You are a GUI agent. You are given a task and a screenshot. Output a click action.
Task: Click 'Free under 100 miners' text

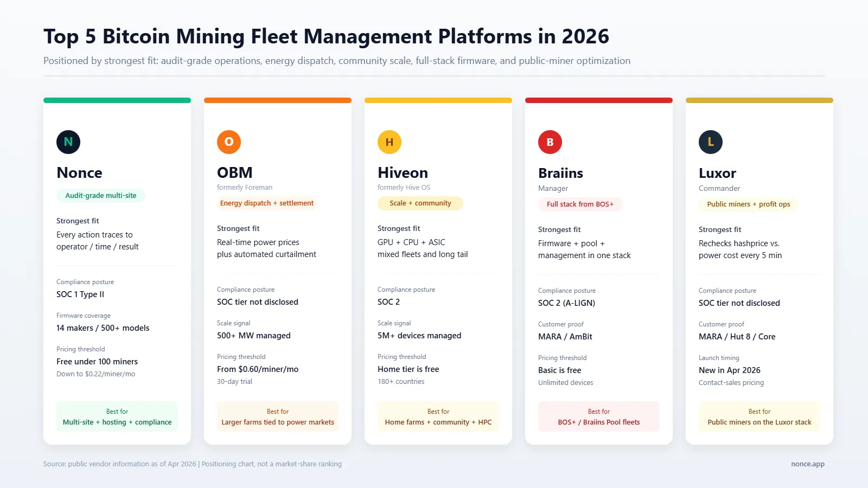97,362
